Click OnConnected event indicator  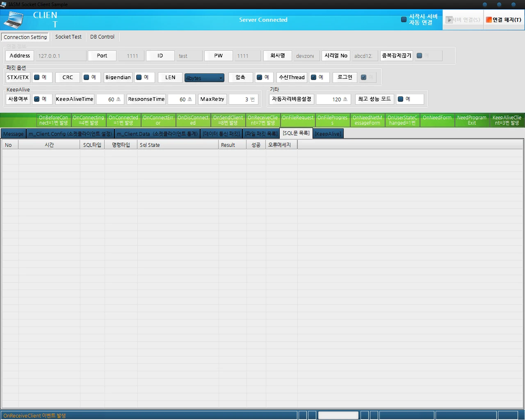point(123,120)
